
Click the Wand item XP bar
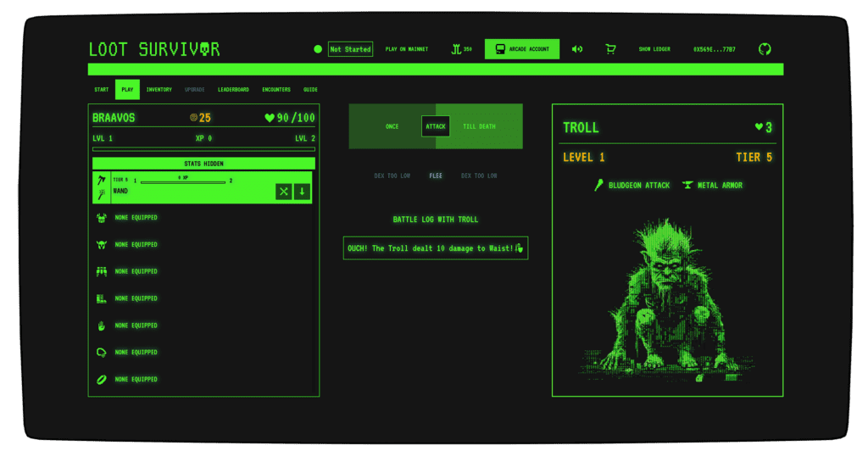(183, 182)
